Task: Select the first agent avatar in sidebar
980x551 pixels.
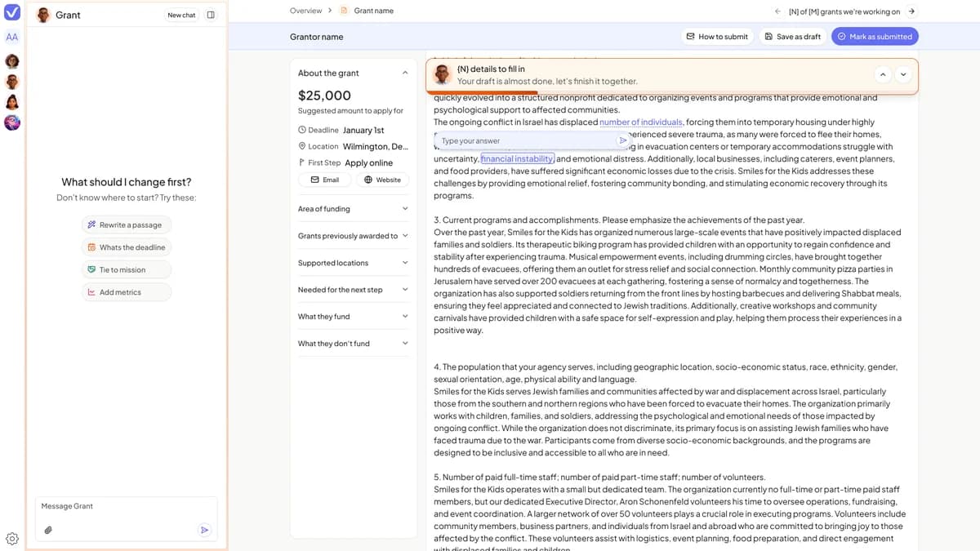Action: pos(12,61)
